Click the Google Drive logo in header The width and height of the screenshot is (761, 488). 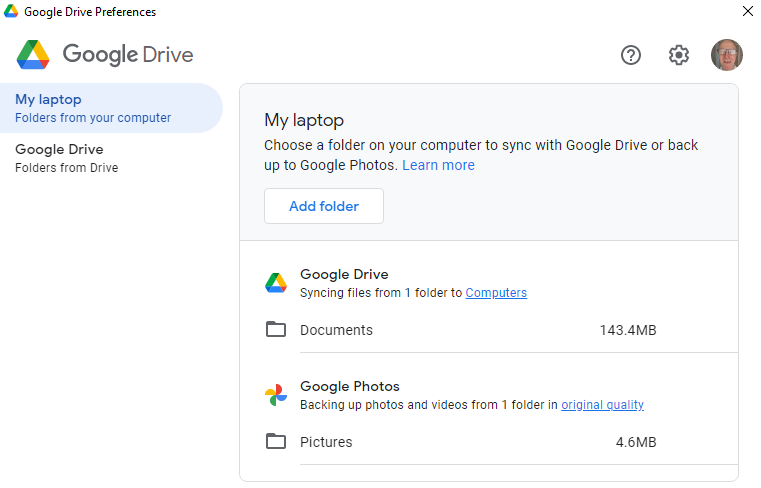point(33,54)
